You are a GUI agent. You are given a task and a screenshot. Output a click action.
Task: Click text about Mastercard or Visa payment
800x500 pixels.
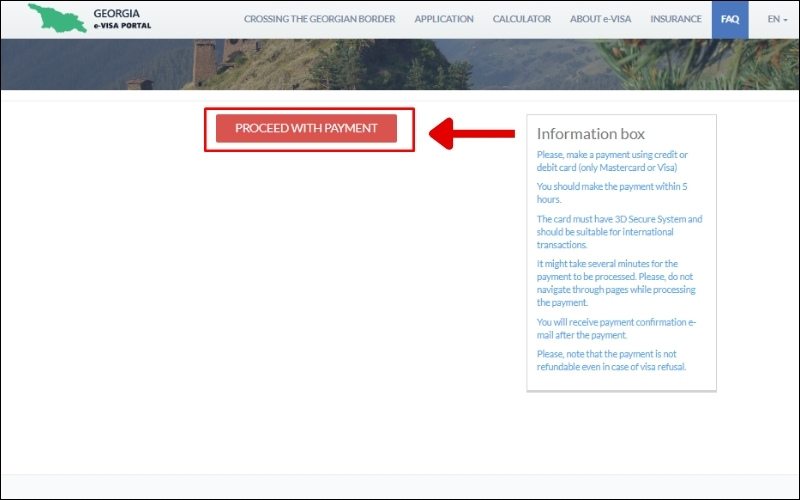(x=612, y=161)
